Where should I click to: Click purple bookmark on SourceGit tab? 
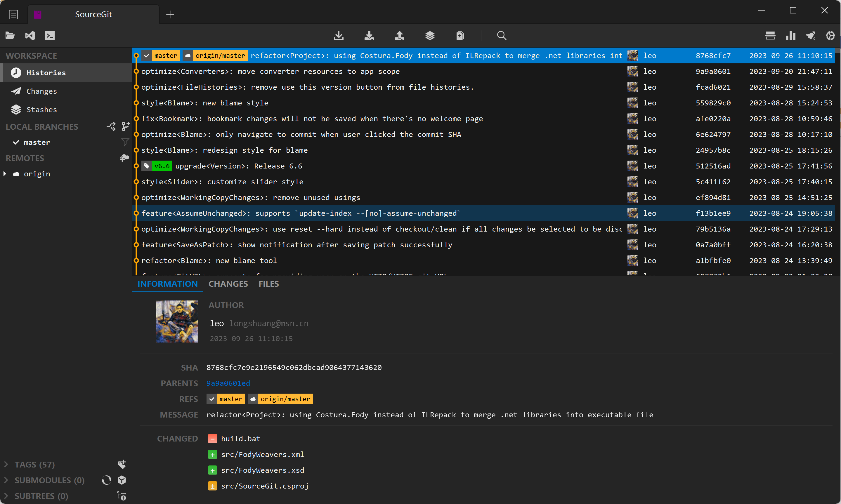[38, 14]
